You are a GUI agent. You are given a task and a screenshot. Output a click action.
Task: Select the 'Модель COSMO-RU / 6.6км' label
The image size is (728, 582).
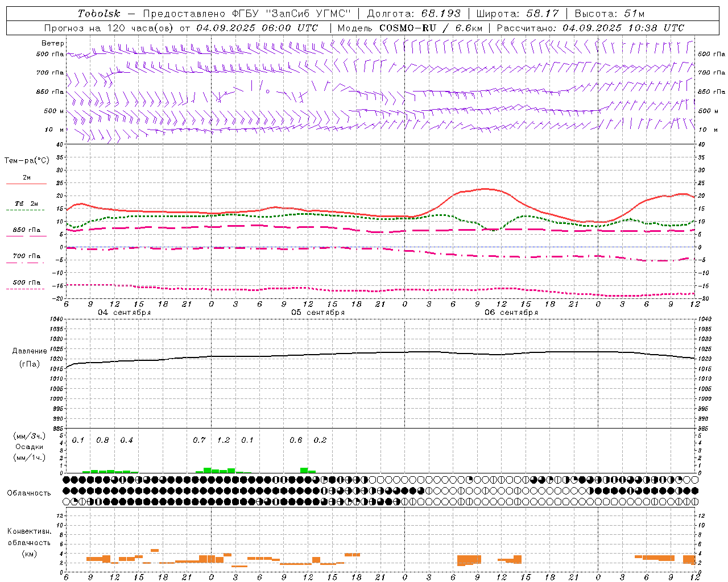410,28
